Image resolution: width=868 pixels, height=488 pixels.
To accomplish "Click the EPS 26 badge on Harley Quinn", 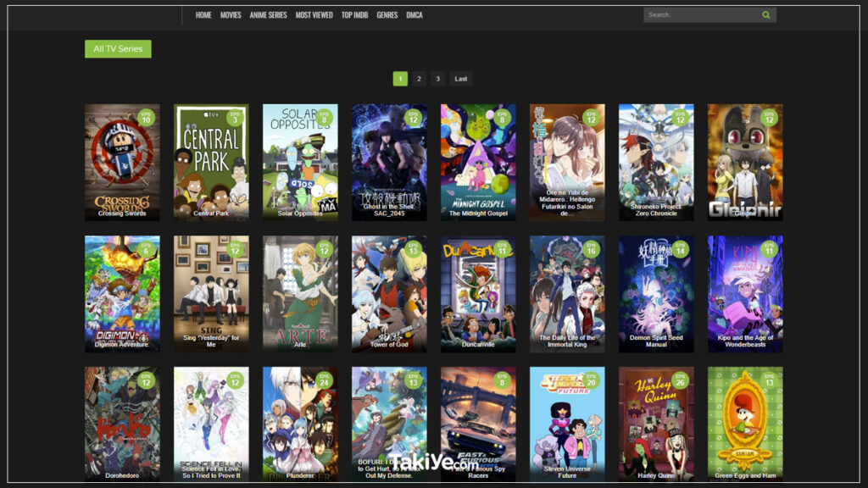I will (680, 380).
